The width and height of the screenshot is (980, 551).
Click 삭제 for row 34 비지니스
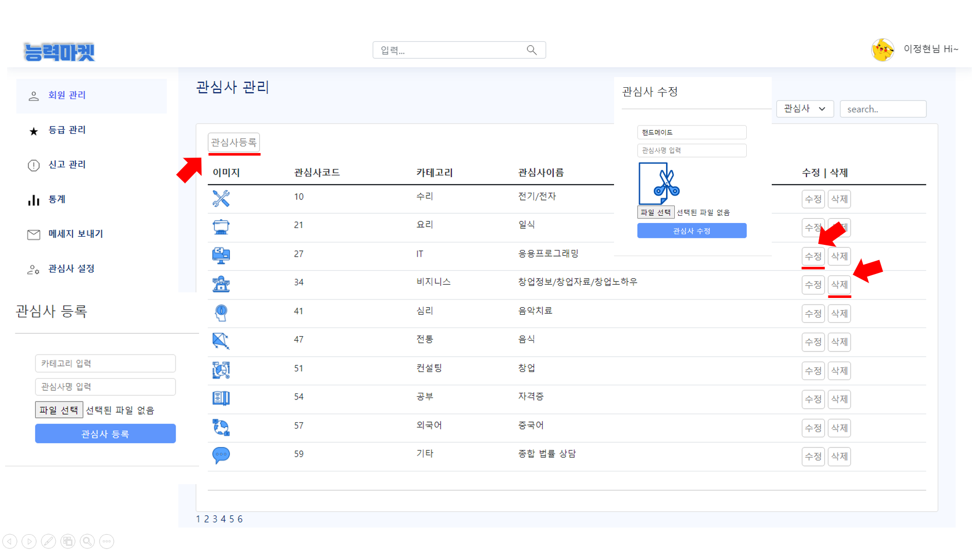pyautogui.click(x=839, y=285)
